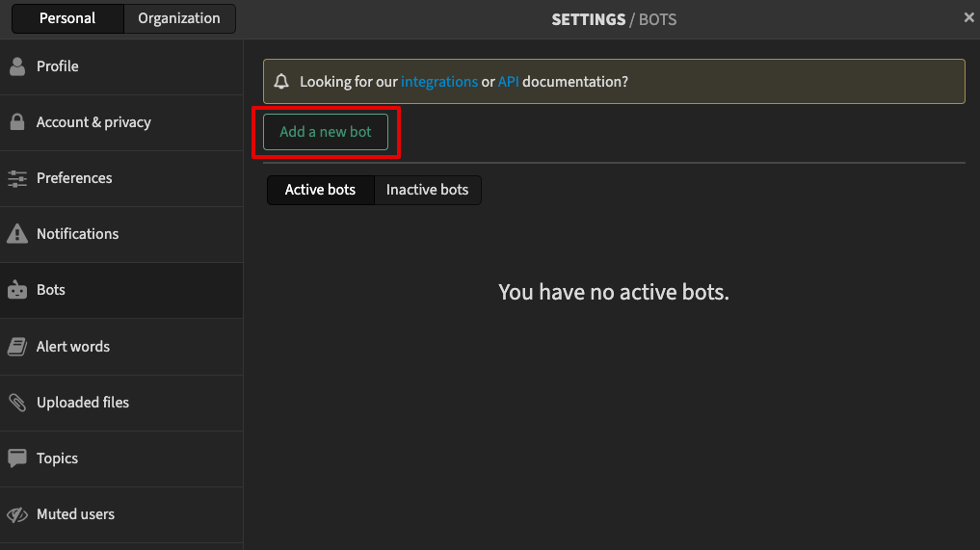Open the Uploaded files section
Image resolution: width=980 pixels, height=550 pixels.
tap(121, 404)
